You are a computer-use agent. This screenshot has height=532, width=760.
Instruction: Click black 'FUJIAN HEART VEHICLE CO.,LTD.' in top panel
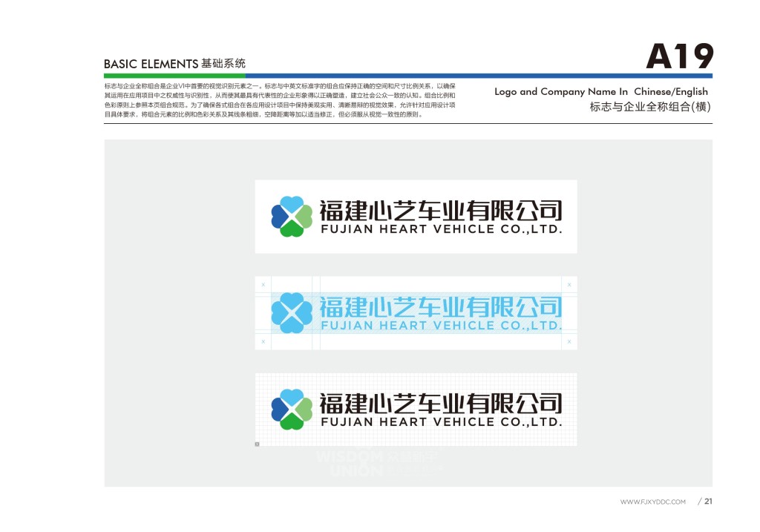coord(442,229)
